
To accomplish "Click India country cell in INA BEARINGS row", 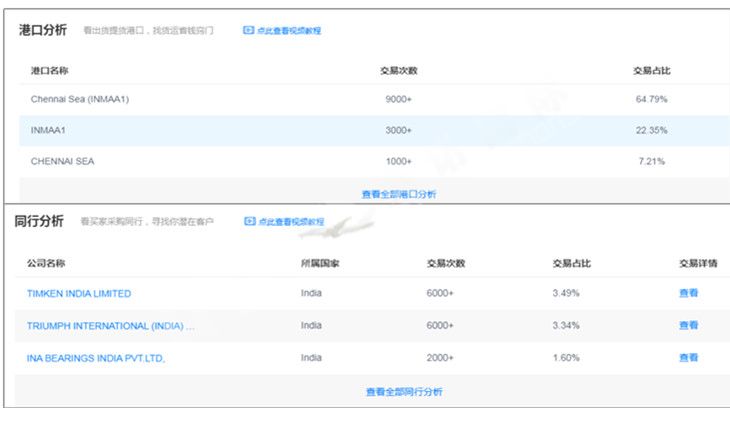I will tap(311, 357).
